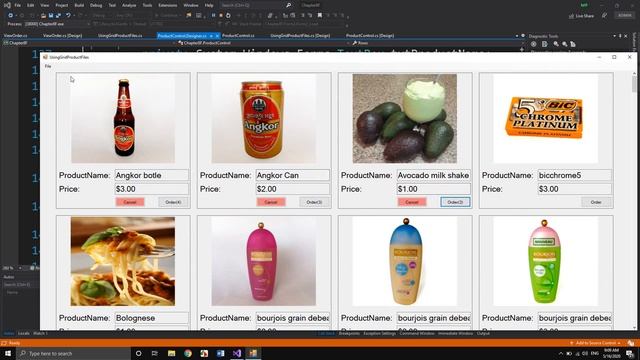Click Order button for bicchrome5
This screenshot has width=640, height=360.
coord(596,202)
